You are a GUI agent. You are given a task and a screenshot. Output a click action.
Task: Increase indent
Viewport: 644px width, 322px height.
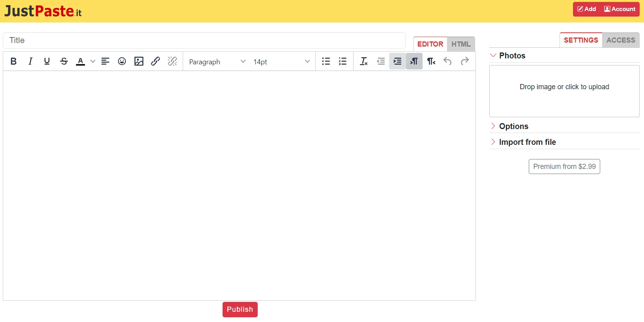[397, 61]
